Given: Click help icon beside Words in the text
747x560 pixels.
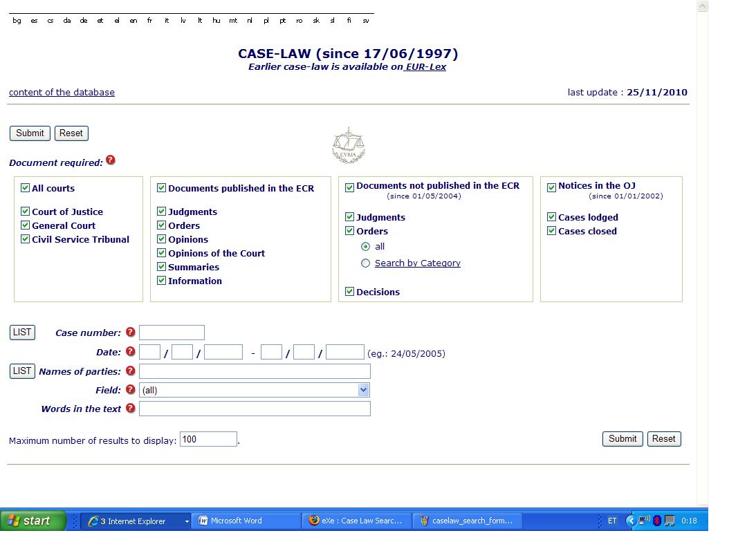Looking at the screenshot, I should click(130, 409).
